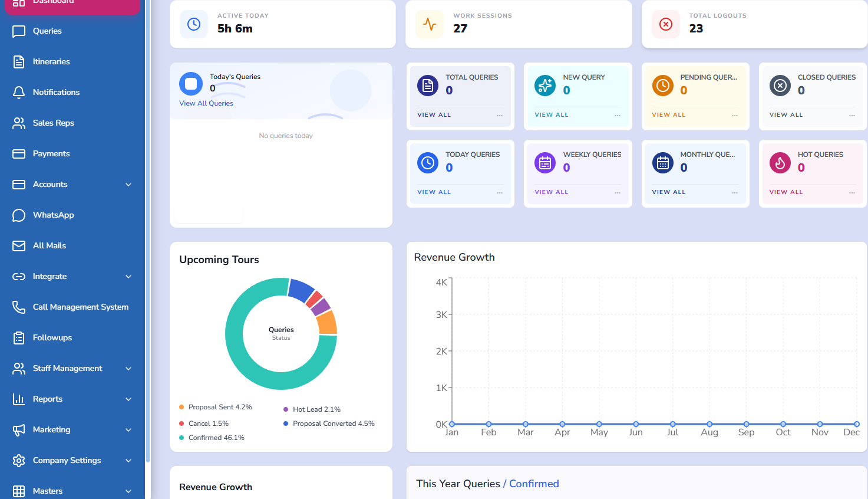Image resolution: width=868 pixels, height=499 pixels.
Task: Click the Pending Queries clock icon
Action: coord(662,86)
